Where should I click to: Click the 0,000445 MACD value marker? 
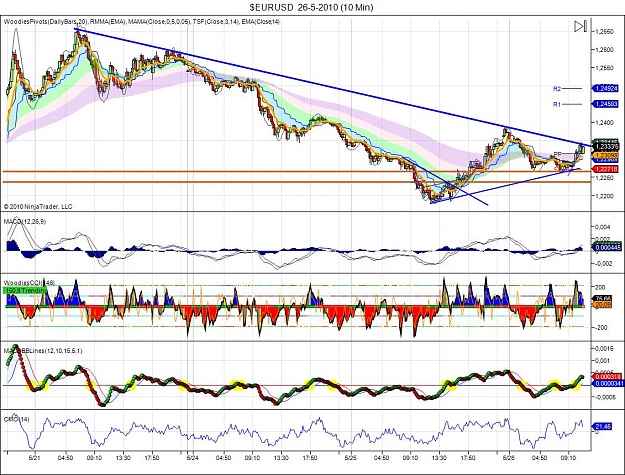[x=607, y=248]
